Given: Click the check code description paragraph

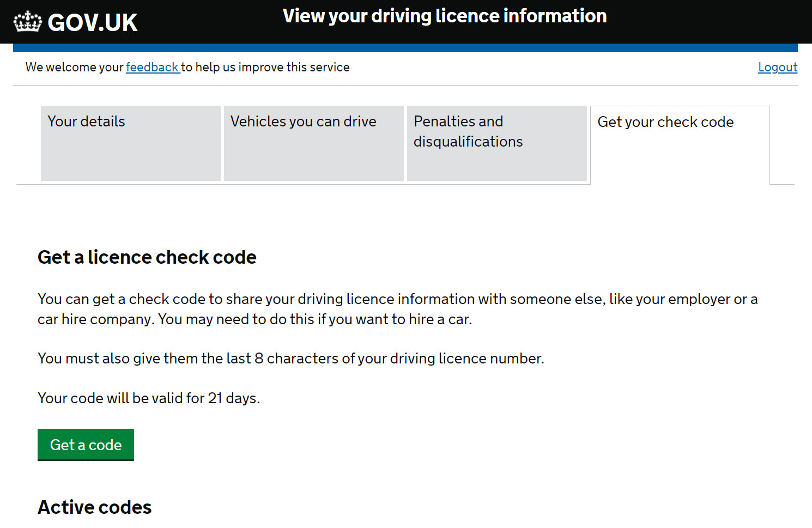Looking at the screenshot, I should (x=397, y=309).
